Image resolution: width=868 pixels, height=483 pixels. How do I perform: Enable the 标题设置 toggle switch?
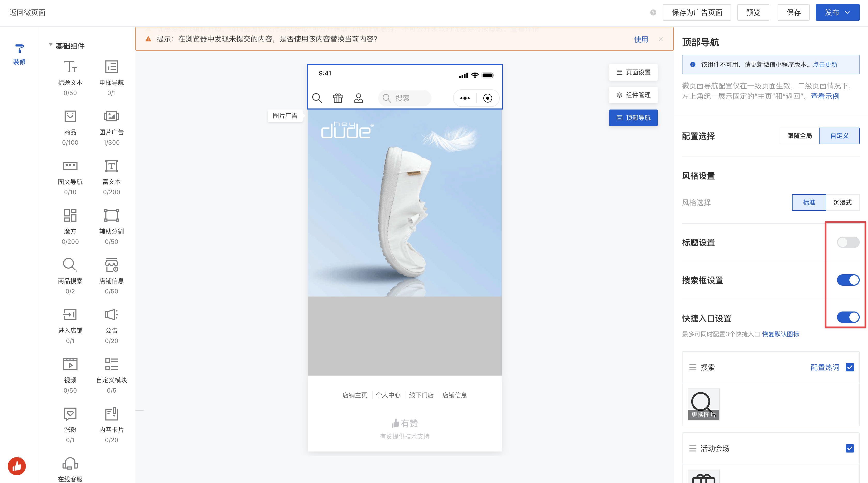[848, 242]
